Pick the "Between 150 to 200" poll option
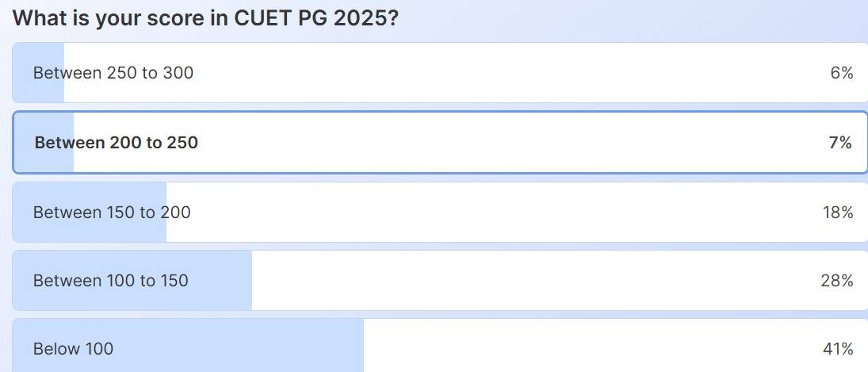 pyautogui.click(x=112, y=213)
